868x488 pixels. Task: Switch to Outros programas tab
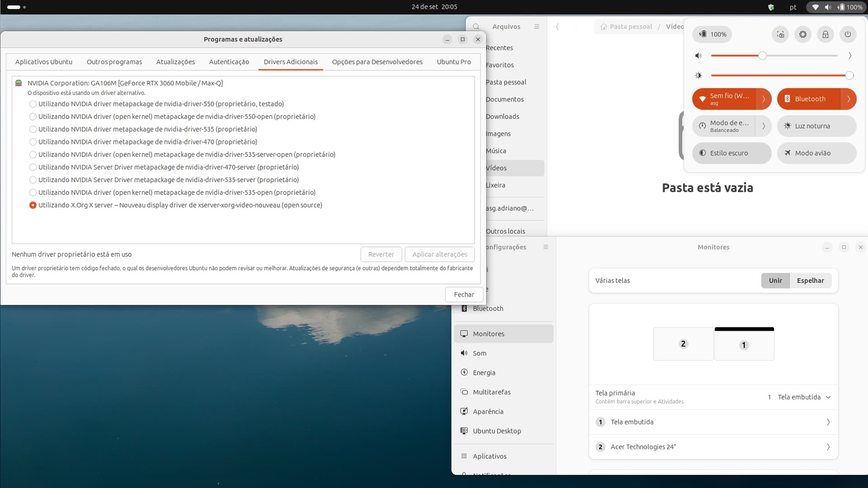(114, 62)
